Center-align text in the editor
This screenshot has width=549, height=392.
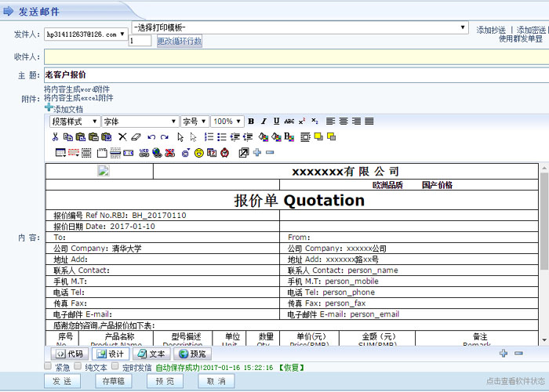[x=344, y=122]
